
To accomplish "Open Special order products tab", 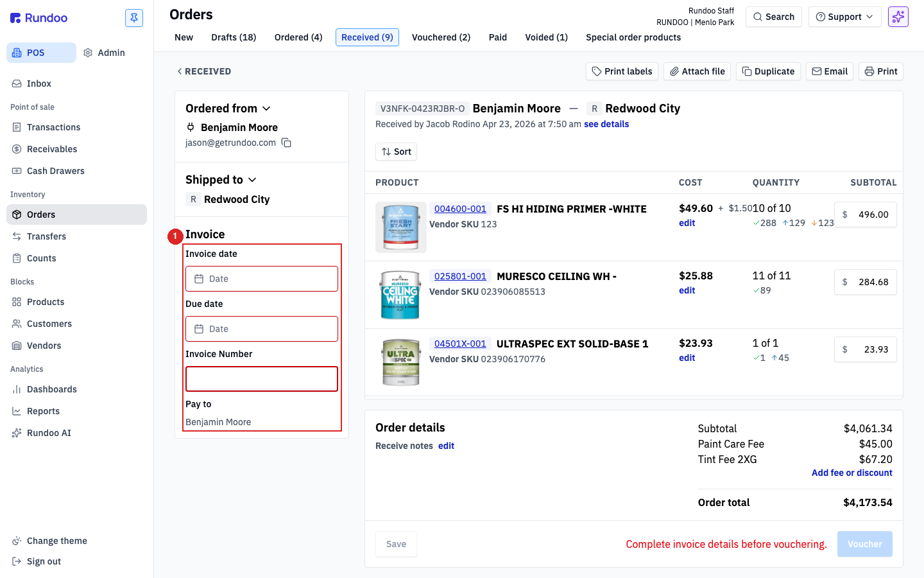I will pyautogui.click(x=633, y=37).
